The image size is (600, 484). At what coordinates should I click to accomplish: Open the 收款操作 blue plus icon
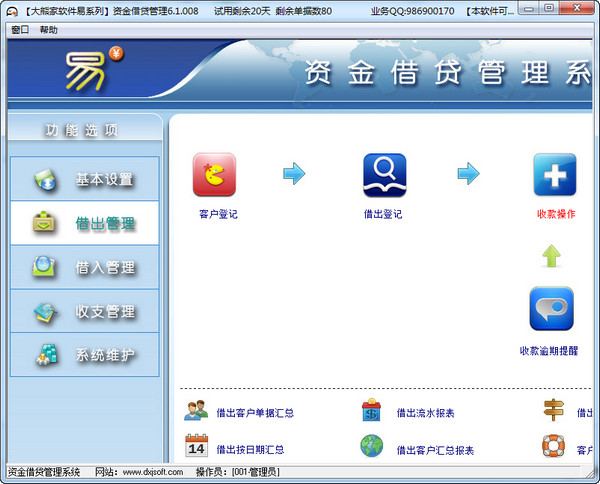coord(555,174)
